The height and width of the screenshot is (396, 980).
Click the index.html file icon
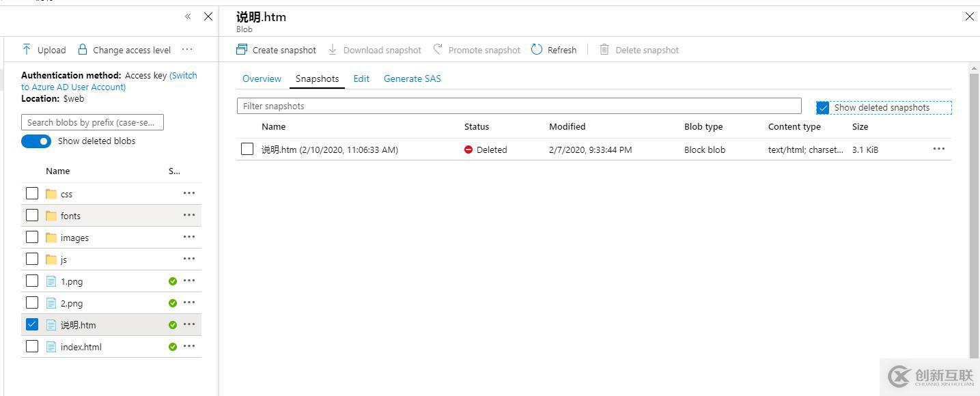(51, 347)
